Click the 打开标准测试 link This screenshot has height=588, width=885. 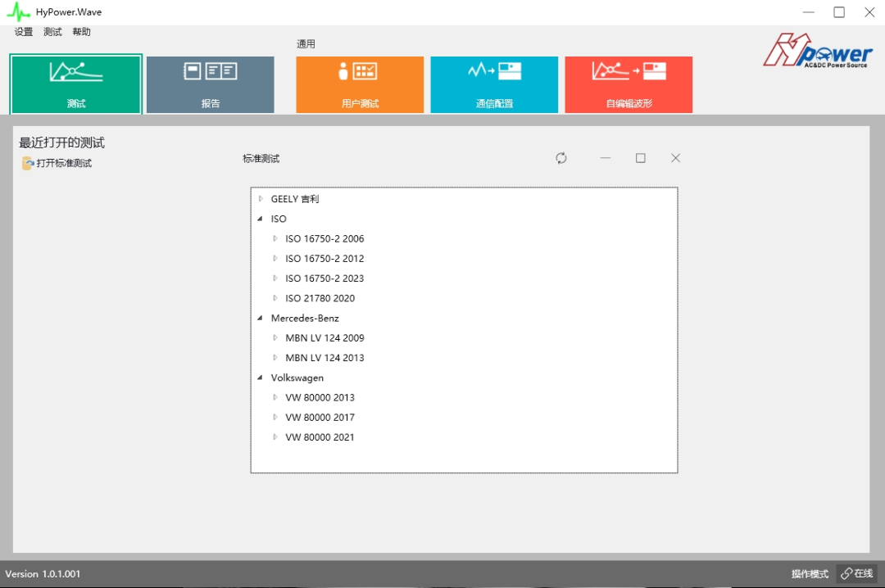pyautogui.click(x=64, y=163)
